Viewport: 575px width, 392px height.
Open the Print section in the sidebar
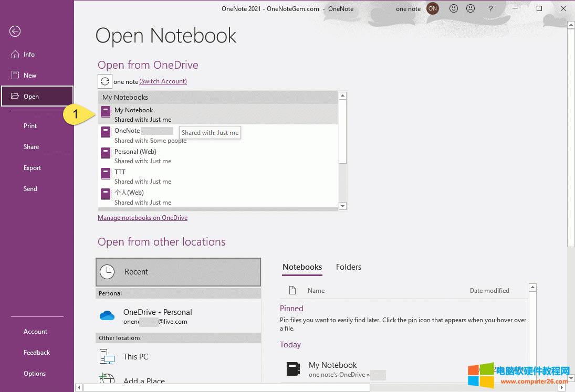(31, 125)
